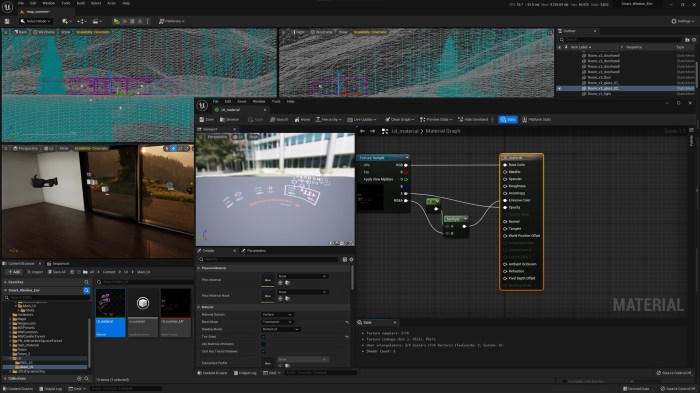Open the Actor menu
700x393 pixels.
(111, 3)
